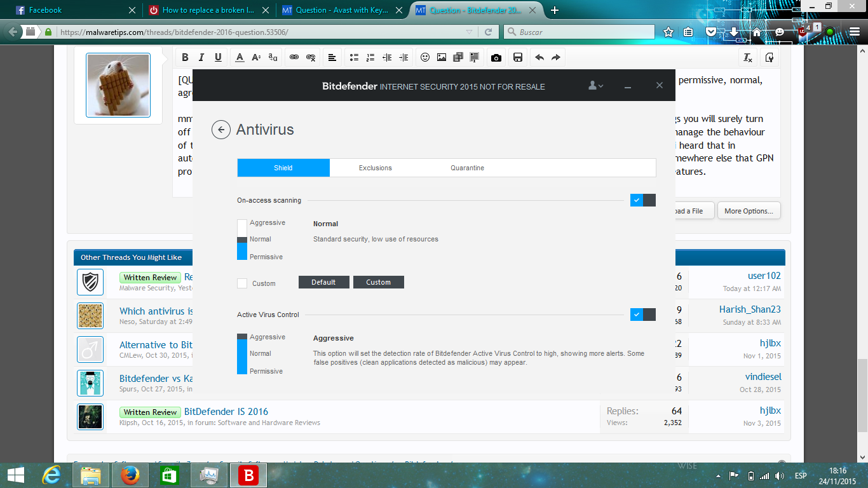Click the Firefox search box
This screenshot has height=488, width=868.
580,32
